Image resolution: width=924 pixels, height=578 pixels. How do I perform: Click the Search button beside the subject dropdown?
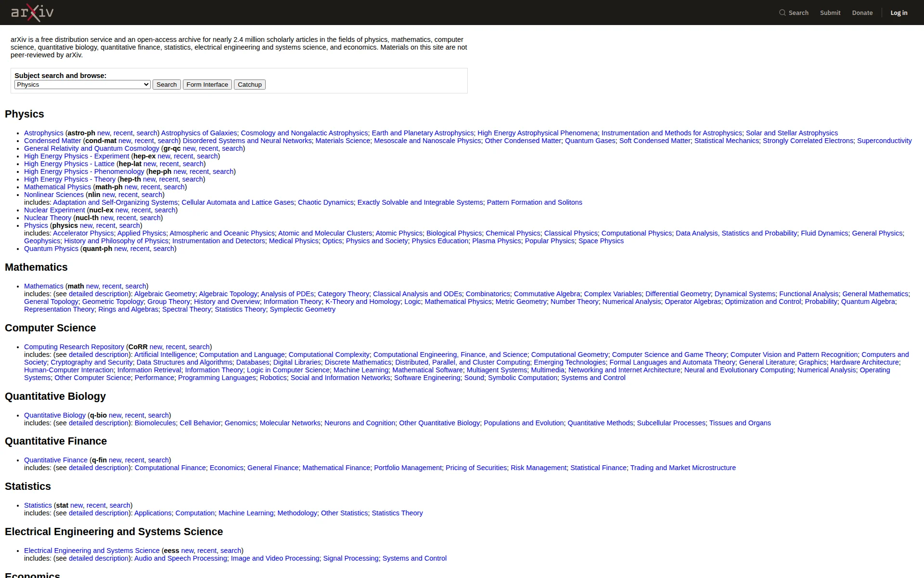click(x=167, y=84)
